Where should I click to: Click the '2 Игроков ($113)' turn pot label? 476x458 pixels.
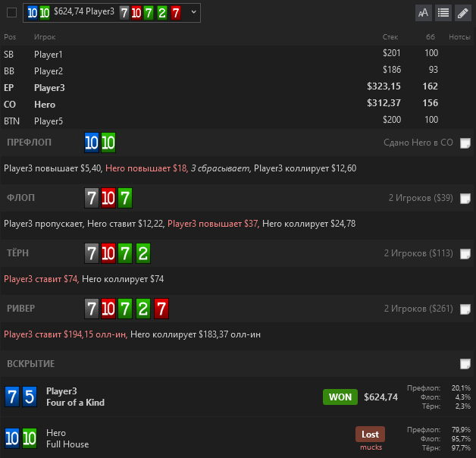(418, 253)
